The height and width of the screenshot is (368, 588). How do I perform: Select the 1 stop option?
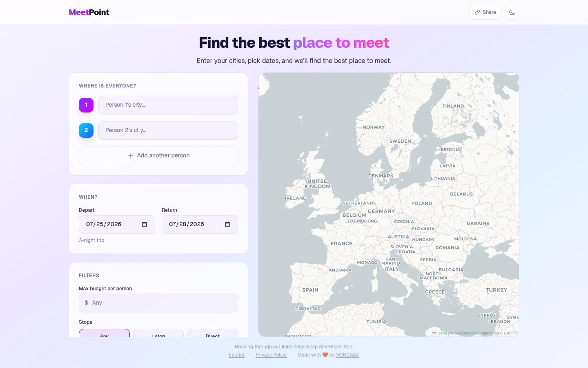pos(158,333)
